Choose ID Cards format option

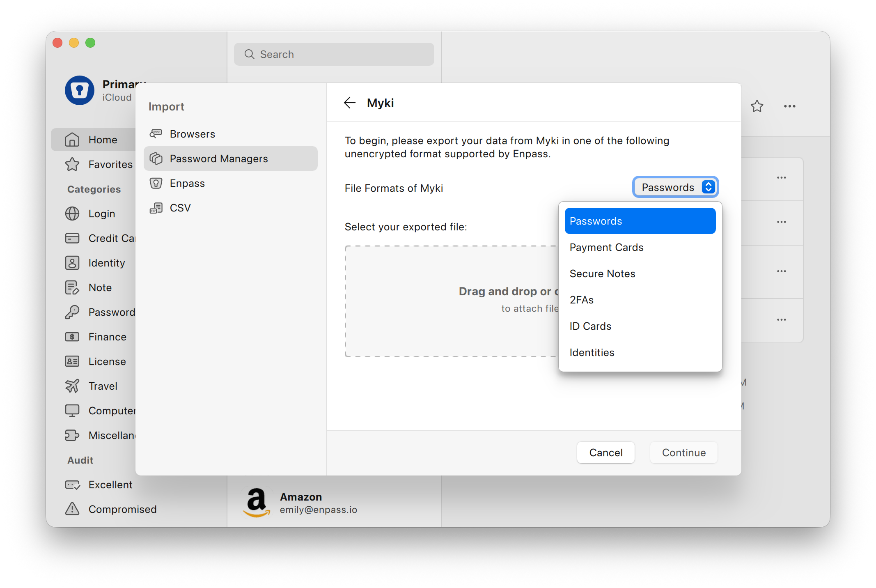coord(640,326)
